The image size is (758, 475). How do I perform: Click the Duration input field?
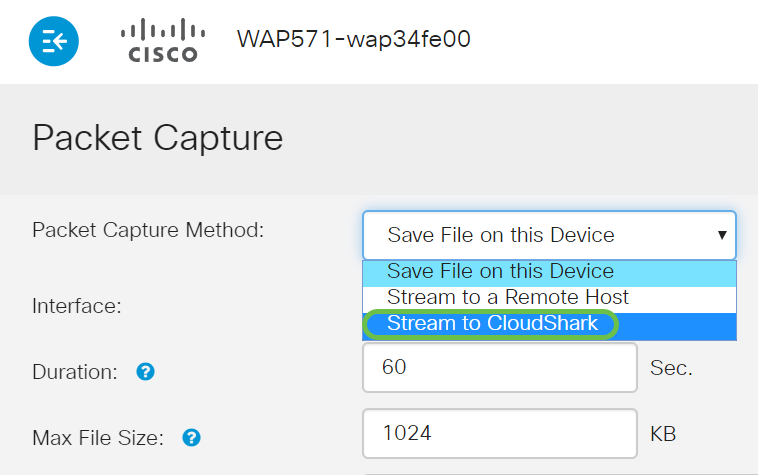pyautogui.click(x=499, y=368)
